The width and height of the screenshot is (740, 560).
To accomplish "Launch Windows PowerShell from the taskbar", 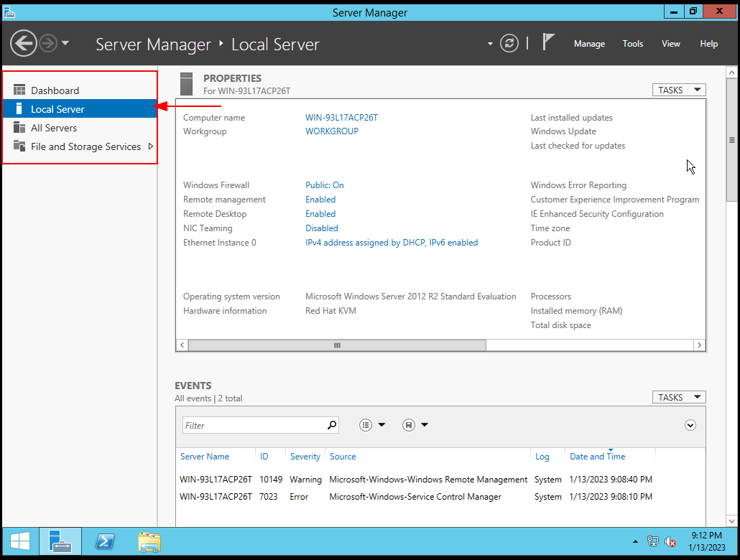I will [105, 541].
